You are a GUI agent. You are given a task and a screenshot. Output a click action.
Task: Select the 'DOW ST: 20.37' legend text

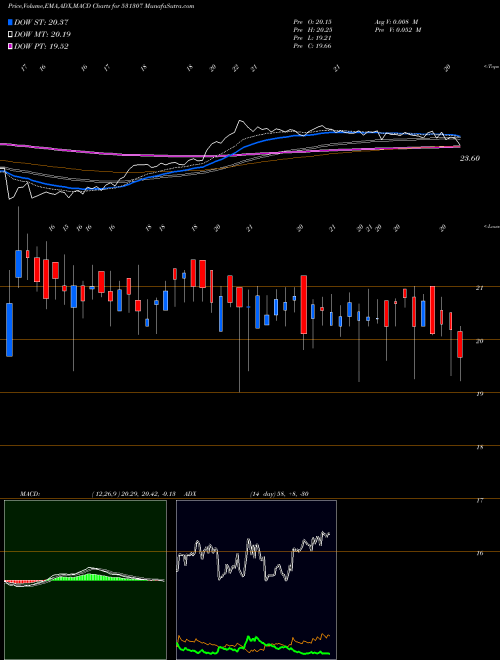(41, 23)
